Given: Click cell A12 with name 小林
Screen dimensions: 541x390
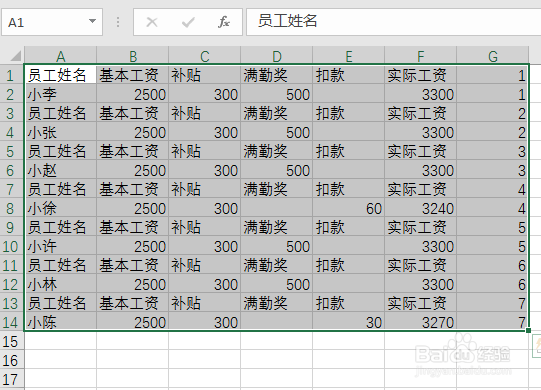Looking at the screenshot, I should coord(60,284).
